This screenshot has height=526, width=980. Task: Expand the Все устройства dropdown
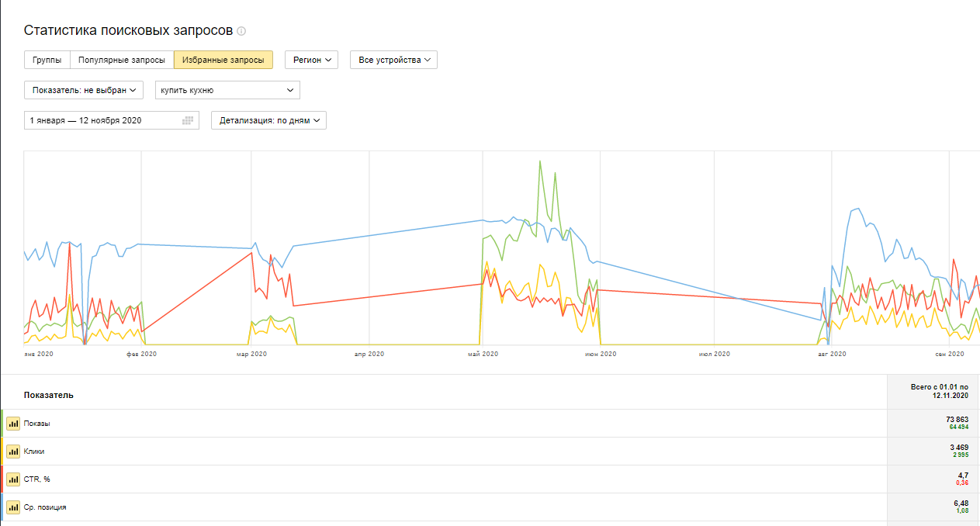393,60
